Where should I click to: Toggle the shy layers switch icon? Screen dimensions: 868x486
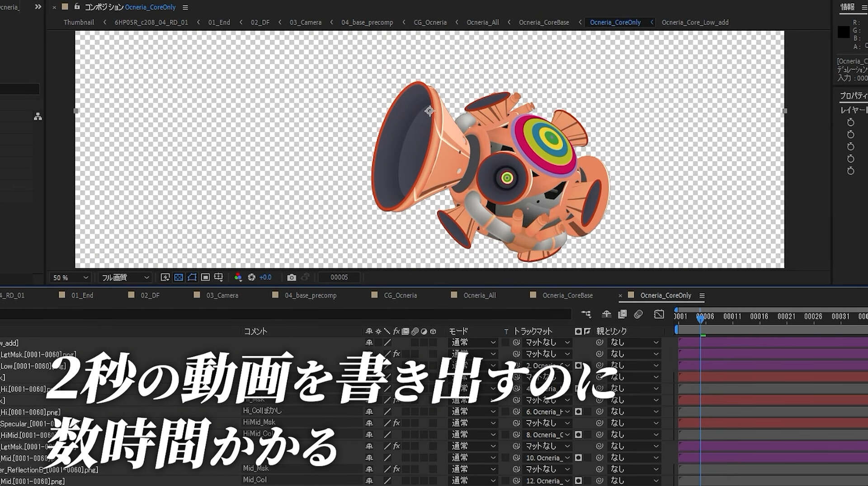coord(607,314)
